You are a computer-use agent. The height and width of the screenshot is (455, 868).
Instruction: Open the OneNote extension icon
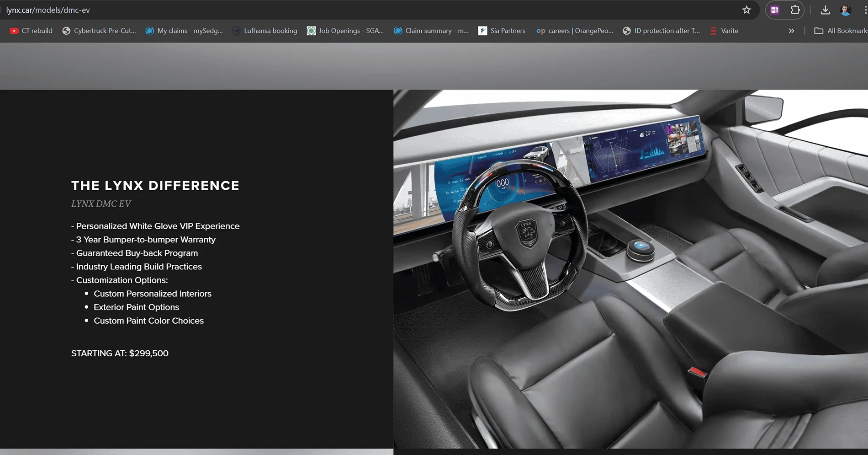(x=775, y=10)
